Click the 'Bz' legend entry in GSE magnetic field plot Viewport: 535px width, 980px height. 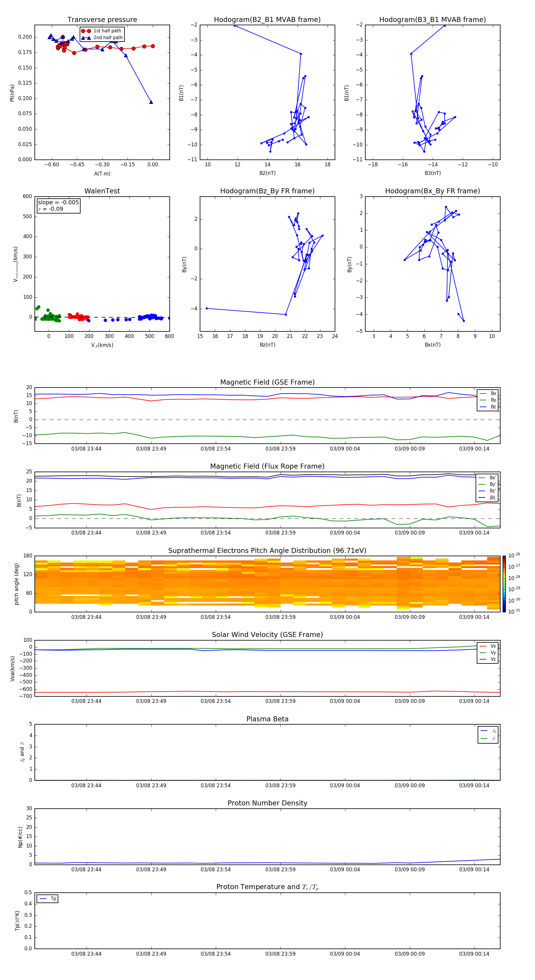pyautogui.click(x=488, y=407)
